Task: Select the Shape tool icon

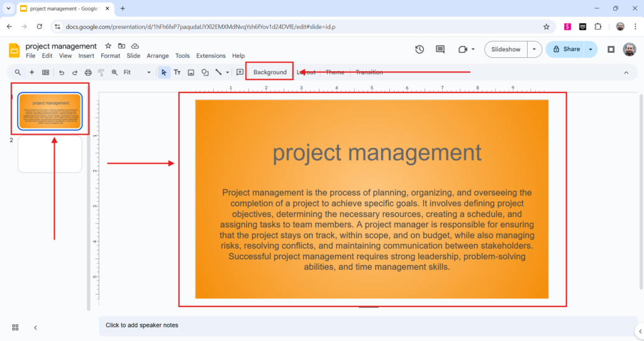Action: pos(205,72)
